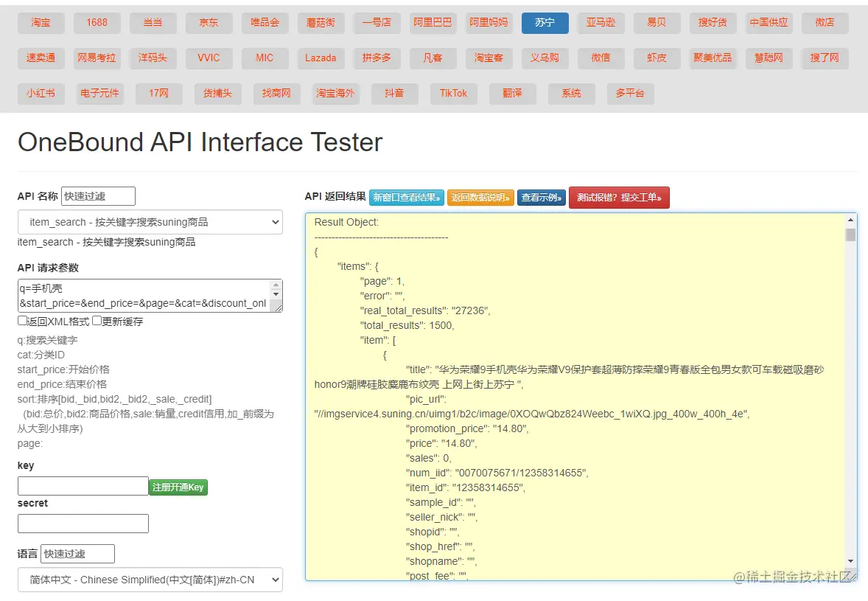Open the 微信 tab
The width and height of the screenshot is (868, 601).
point(601,58)
